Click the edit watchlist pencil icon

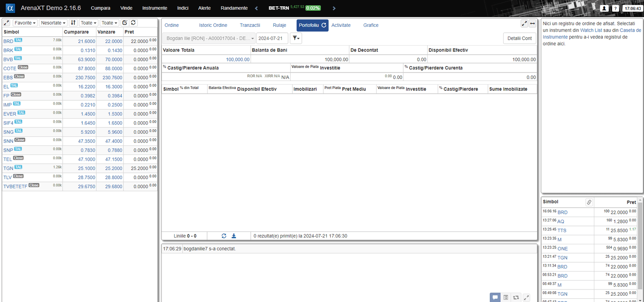pyautogui.click(x=125, y=23)
